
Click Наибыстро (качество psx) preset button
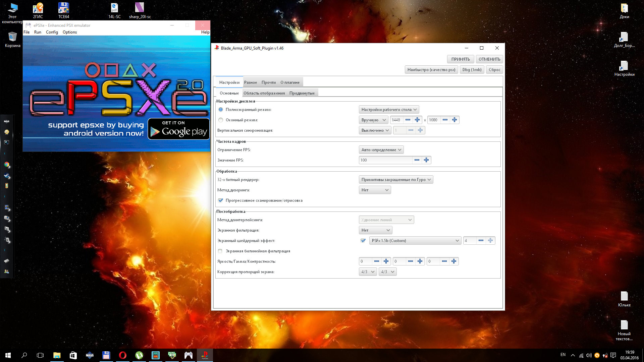coord(431,70)
